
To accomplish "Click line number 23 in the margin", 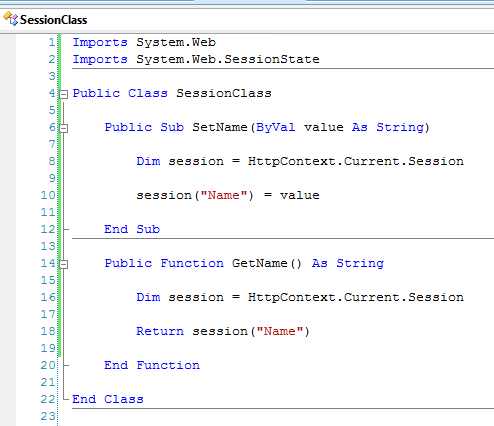I will click(48, 416).
